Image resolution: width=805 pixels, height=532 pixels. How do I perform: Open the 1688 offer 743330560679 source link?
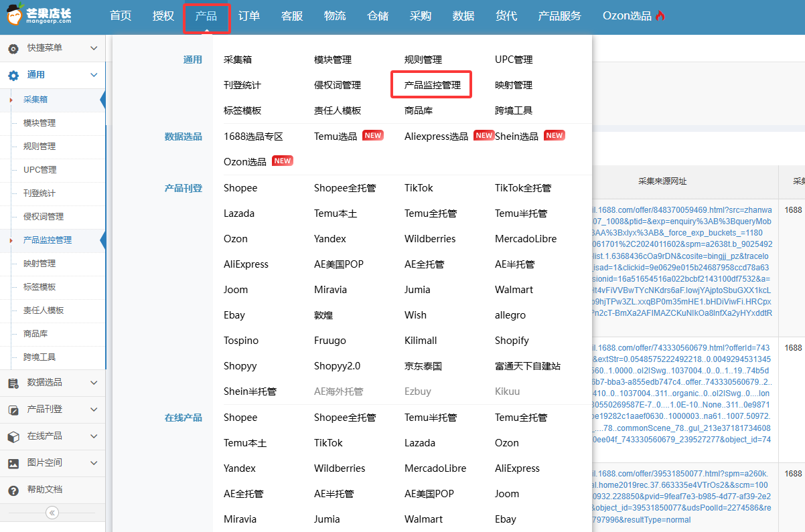(682, 393)
